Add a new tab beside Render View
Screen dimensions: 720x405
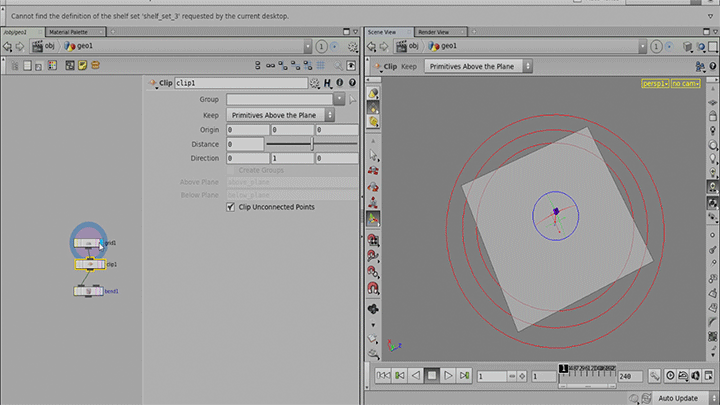(474, 32)
